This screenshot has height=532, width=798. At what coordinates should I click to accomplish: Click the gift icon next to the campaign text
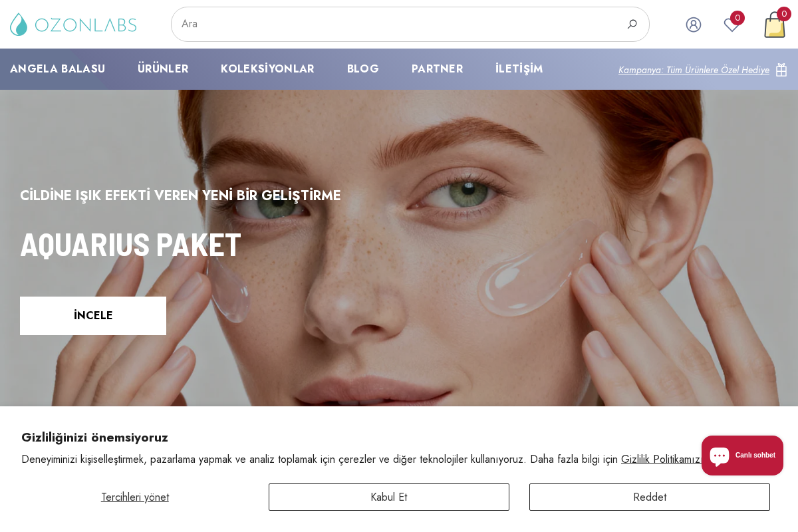782,69
